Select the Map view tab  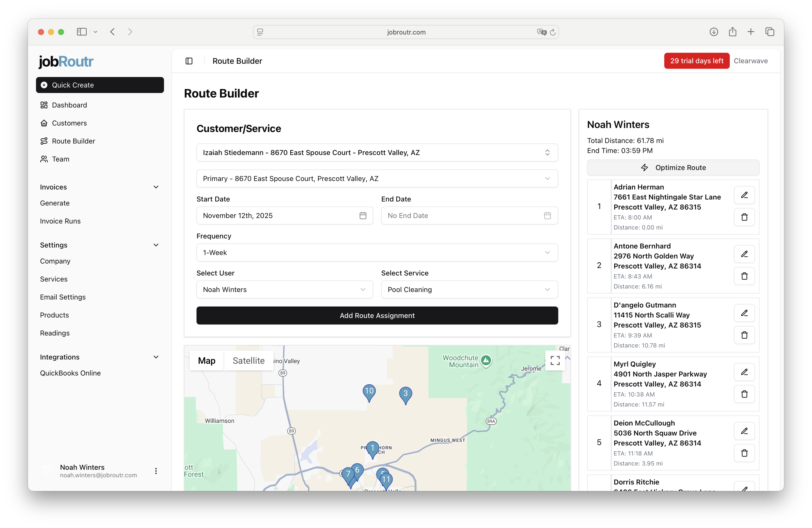coord(206,360)
